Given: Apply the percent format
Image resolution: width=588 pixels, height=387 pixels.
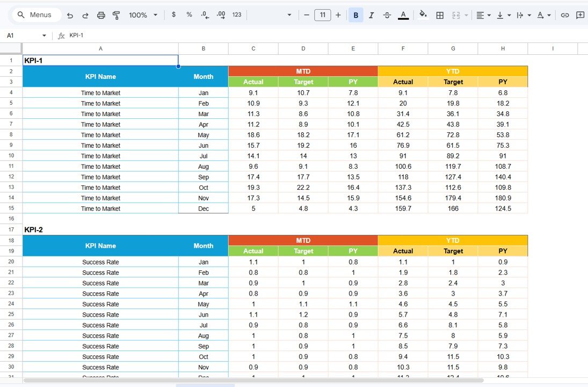Looking at the screenshot, I should point(189,15).
